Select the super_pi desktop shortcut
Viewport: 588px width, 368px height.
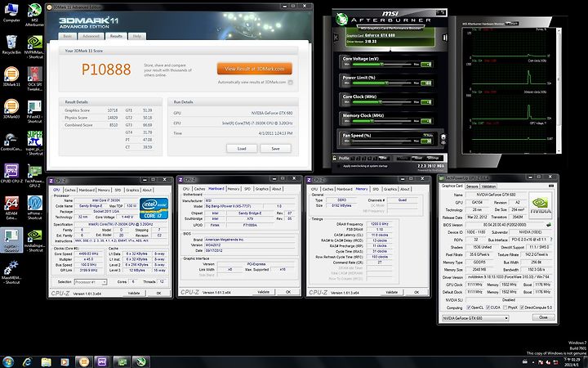tap(34, 143)
